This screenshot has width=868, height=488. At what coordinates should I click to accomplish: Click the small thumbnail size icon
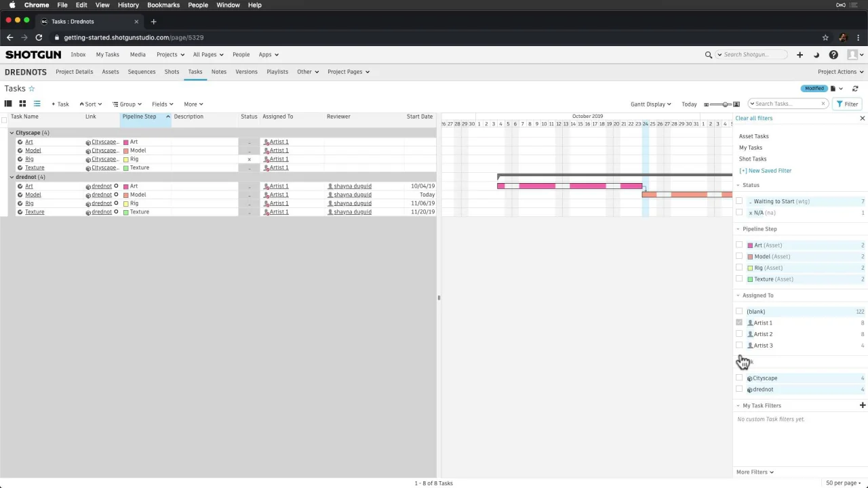pos(707,104)
